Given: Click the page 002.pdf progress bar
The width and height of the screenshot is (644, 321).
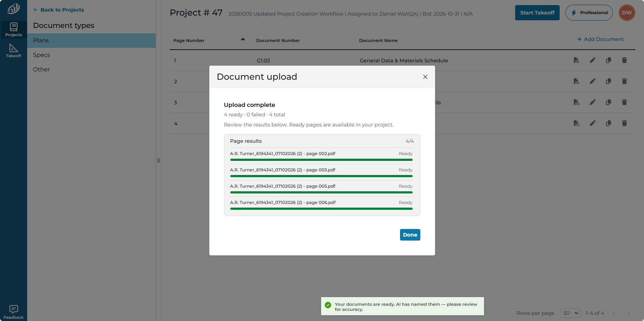Looking at the screenshot, I should [x=321, y=160].
